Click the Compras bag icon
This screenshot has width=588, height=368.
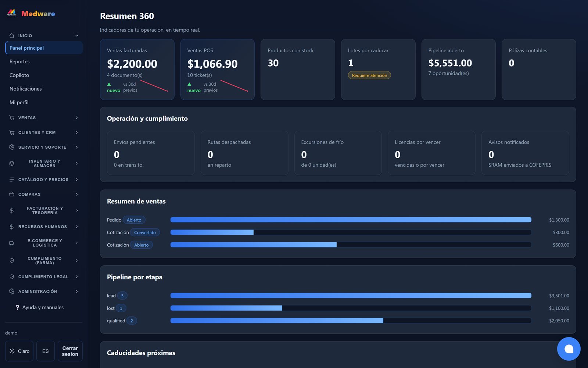pyautogui.click(x=12, y=194)
